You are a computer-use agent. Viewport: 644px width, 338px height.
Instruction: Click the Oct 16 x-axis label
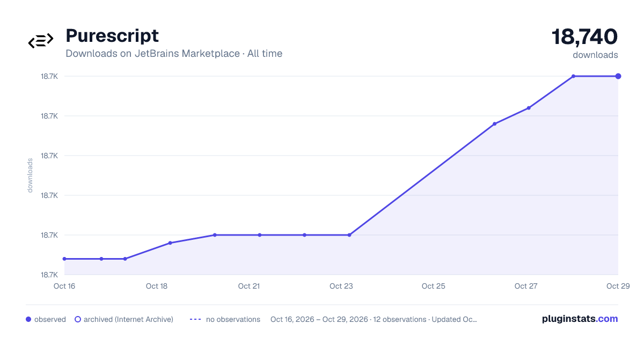(x=64, y=286)
